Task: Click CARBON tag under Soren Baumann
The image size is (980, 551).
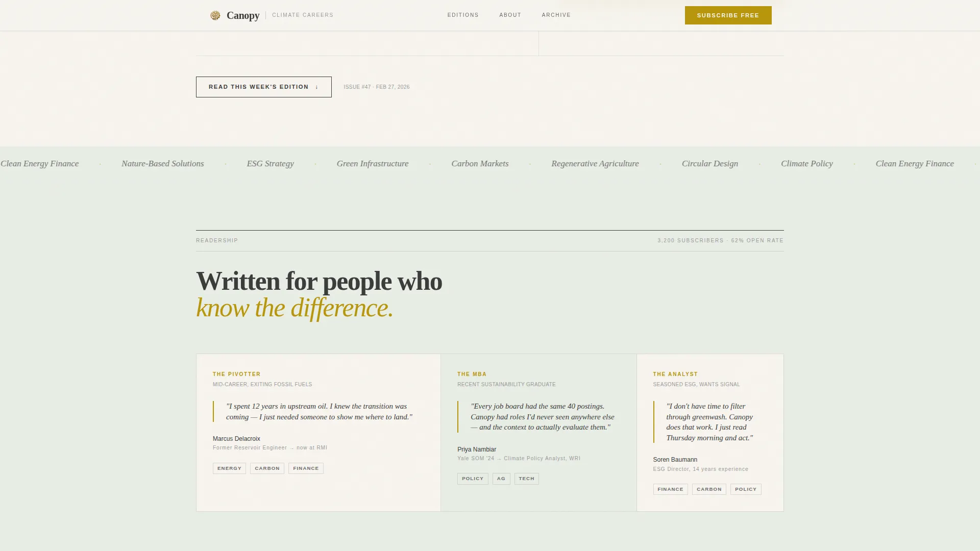Action: (709, 489)
